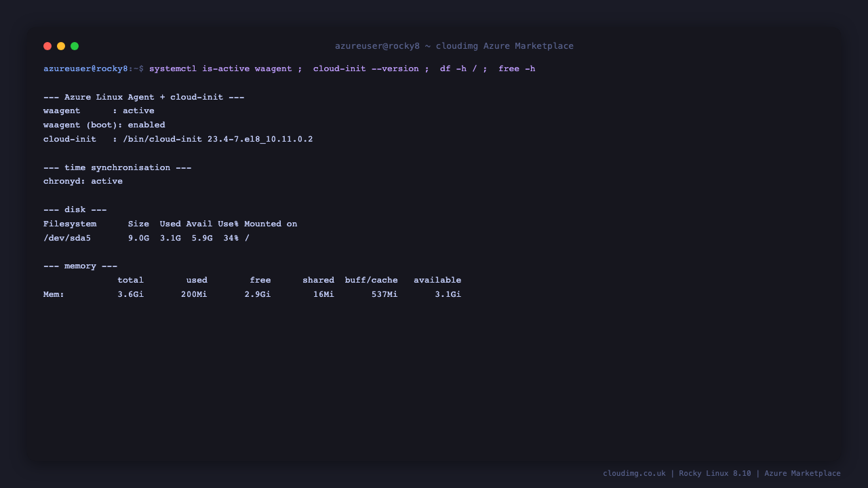Image resolution: width=868 pixels, height=488 pixels.
Task: Click the version '/bin/cloud-init 23.4-7.el8_10.11.0.2'
Action: [x=218, y=139]
